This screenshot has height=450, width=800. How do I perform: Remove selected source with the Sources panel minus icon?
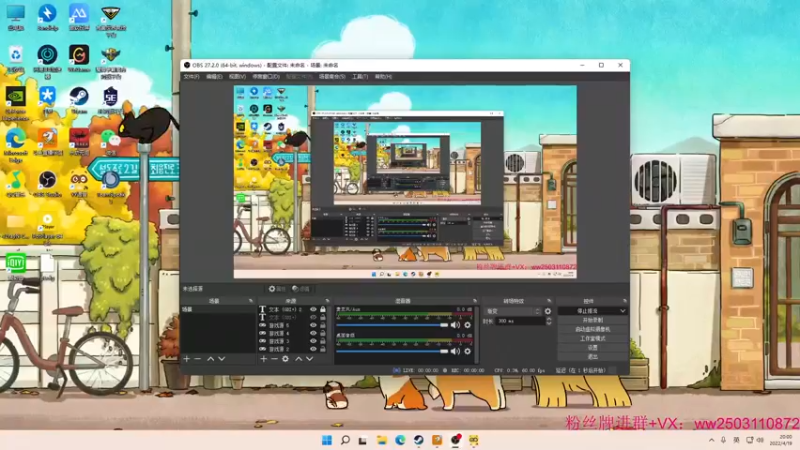274,359
